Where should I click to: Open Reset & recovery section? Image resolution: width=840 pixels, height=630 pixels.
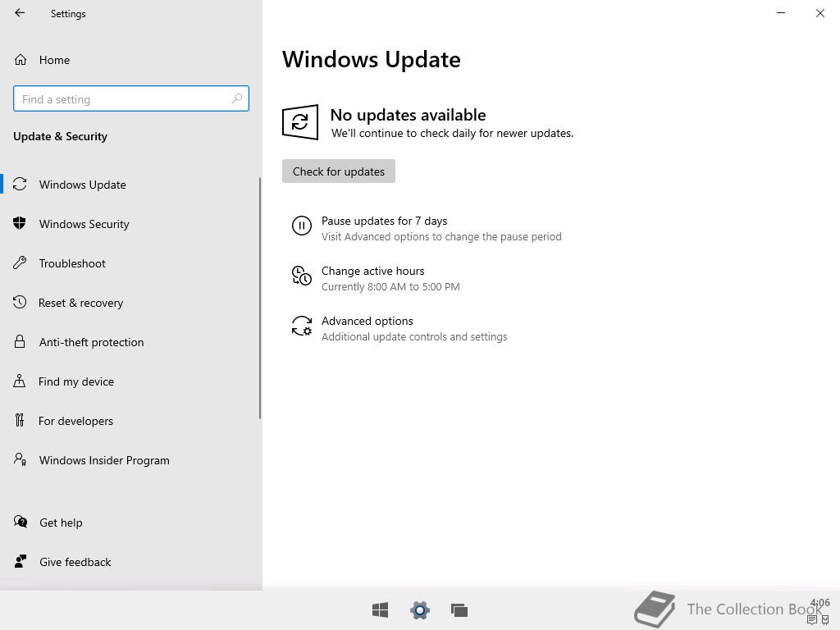pyautogui.click(x=81, y=303)
